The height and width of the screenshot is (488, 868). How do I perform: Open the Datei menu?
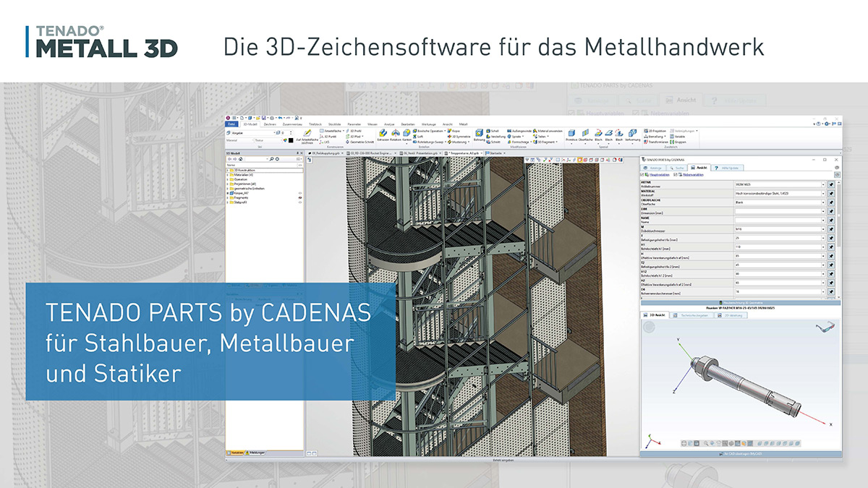pos(232,124)
